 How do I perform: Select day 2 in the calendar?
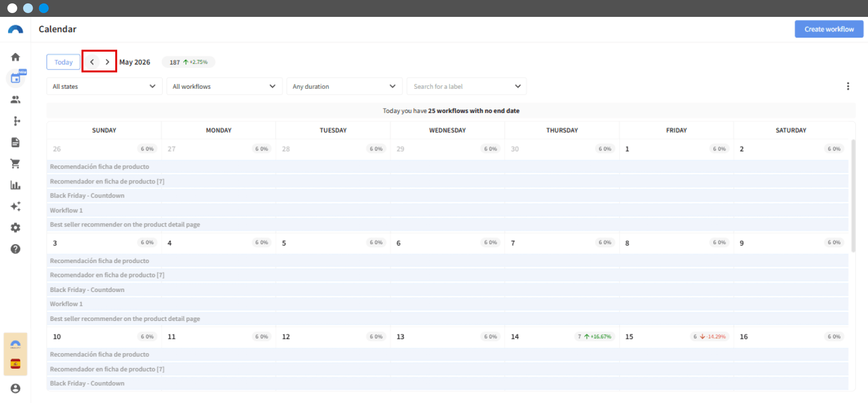point(742,149)
